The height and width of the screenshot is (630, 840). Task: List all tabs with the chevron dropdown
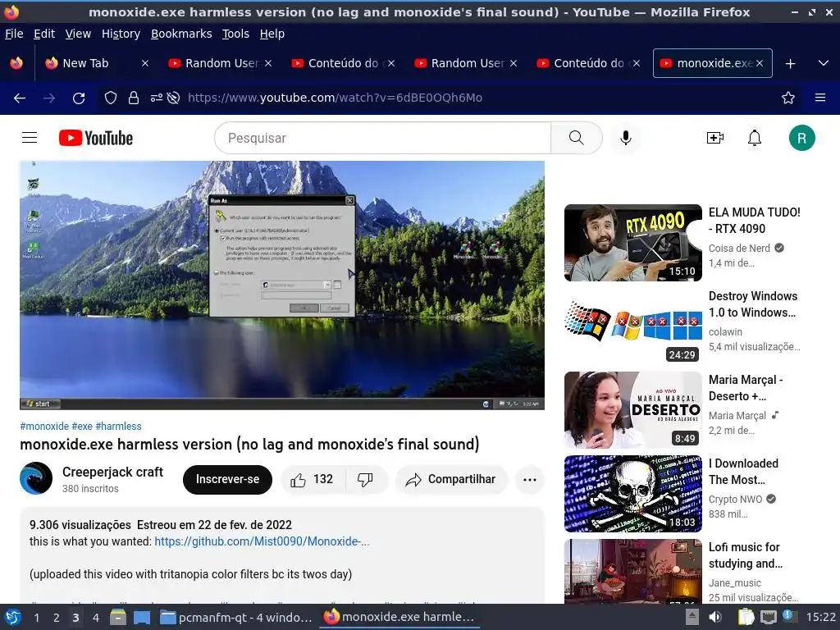824,63
